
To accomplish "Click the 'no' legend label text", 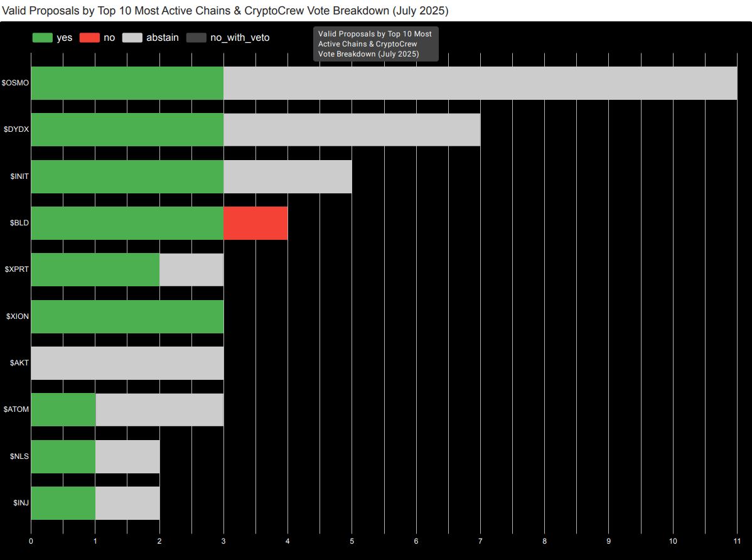I will [x=109, y=38].
